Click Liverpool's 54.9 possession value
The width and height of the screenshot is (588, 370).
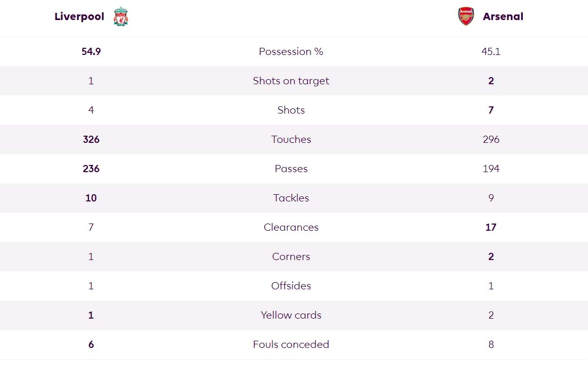[91, 51]
